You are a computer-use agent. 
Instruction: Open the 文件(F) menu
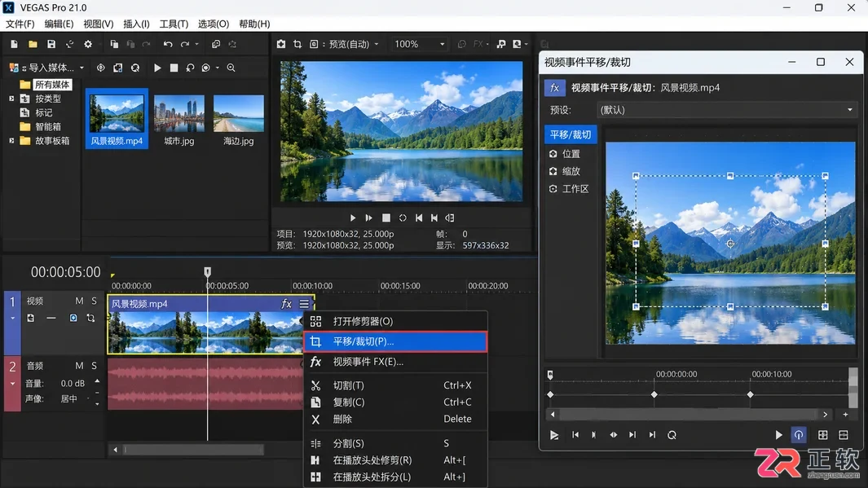[x=20, y=24]
